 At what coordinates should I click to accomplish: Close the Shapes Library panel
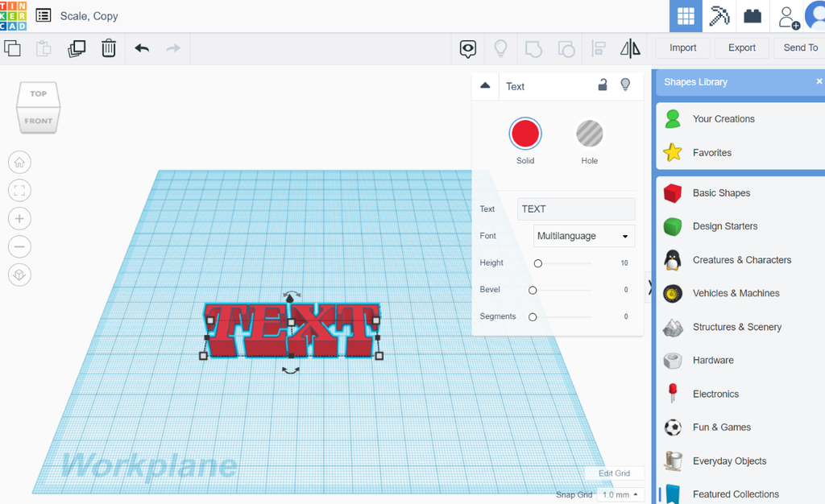pos(819,81)
